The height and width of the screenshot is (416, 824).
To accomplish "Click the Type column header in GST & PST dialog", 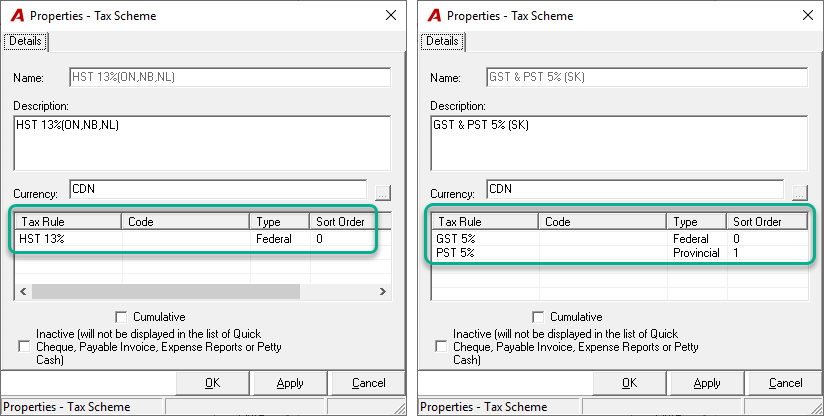I will point(697,222).
